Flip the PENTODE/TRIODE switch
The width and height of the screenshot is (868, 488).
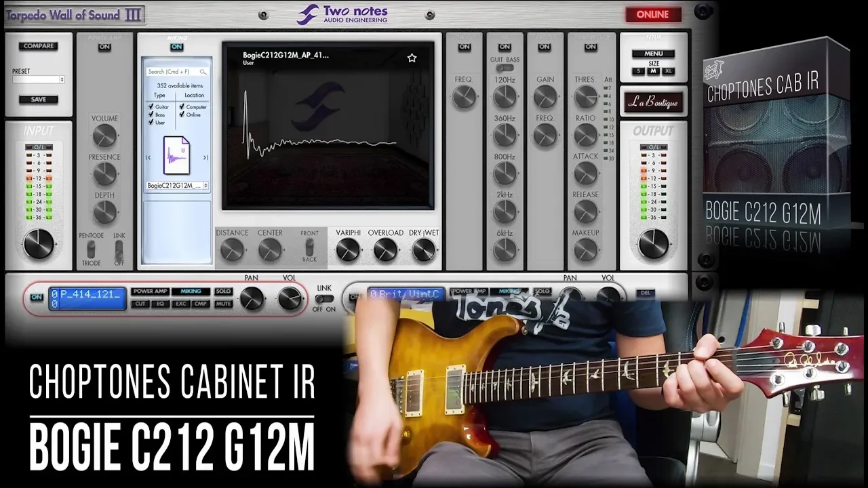coord(90,249)
